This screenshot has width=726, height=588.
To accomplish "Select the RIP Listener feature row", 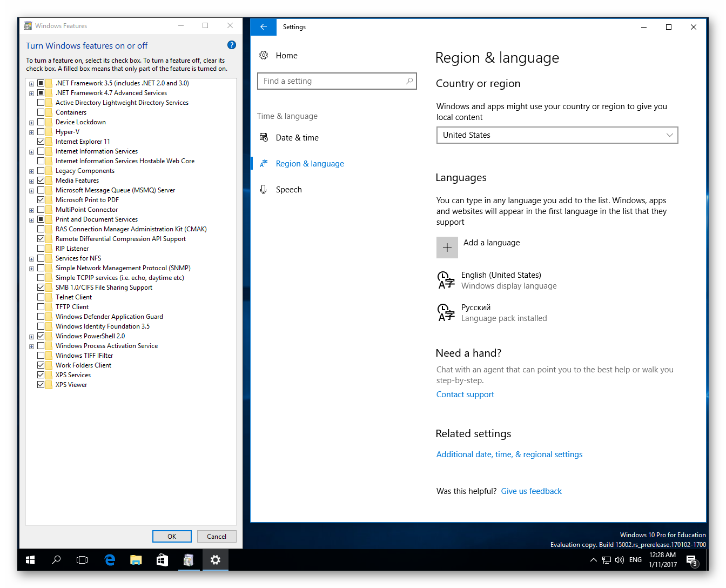I will tap(72, 249).
